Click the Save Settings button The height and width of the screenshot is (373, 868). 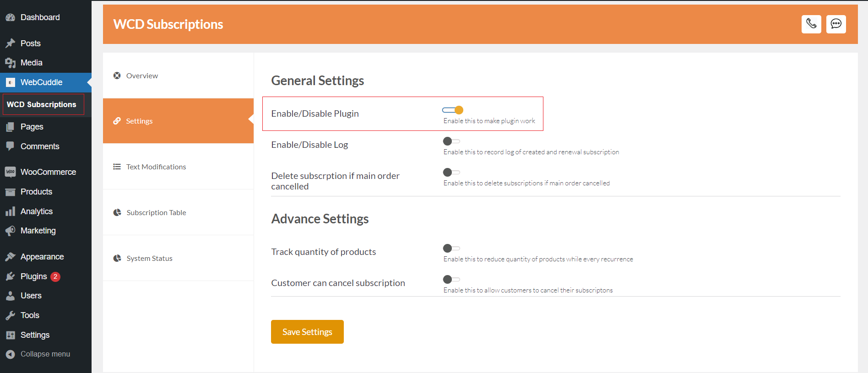pyautogui.click(x=307, y=332)
